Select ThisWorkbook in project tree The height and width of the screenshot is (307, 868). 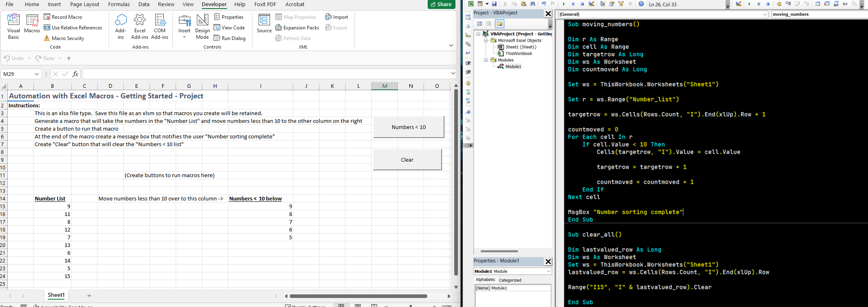pyautogui.click(x=515, y=53)
